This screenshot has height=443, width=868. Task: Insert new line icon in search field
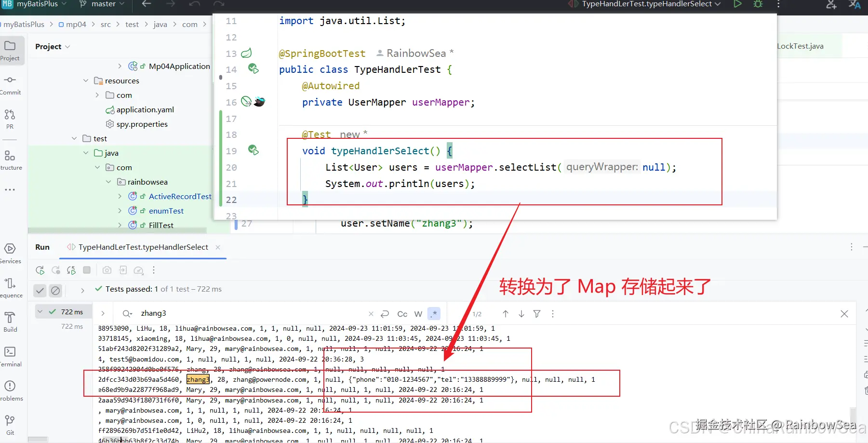385,314
